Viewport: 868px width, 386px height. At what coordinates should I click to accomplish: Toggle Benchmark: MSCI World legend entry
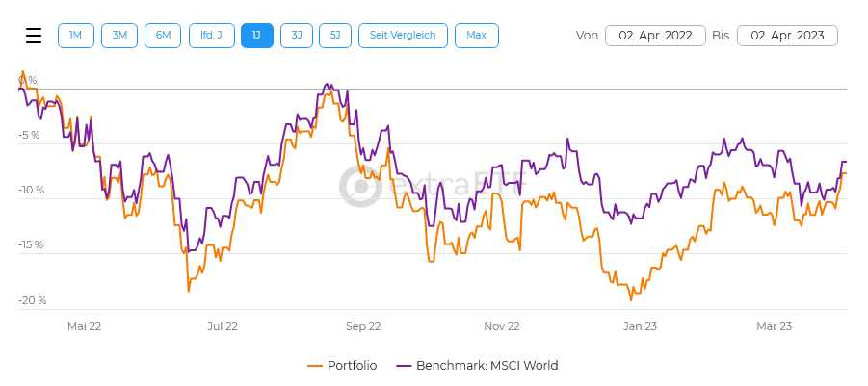point(487,366)
